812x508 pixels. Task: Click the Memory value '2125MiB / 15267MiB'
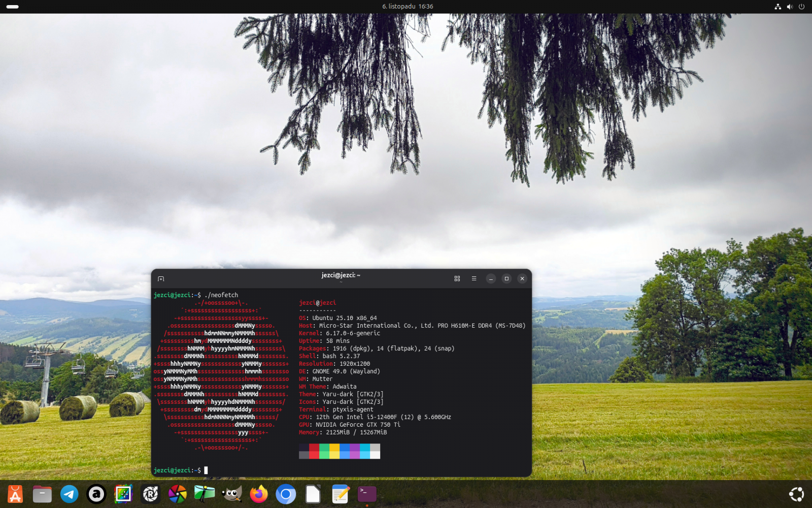pos(356,432)
